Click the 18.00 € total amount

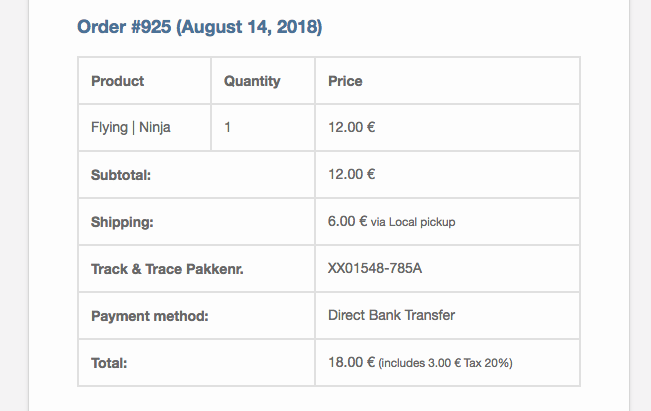point(351,362)
